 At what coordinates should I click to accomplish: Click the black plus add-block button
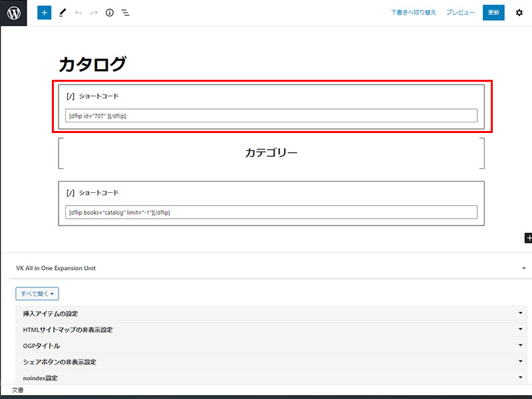pyautogui.click(x=528, y=237)
